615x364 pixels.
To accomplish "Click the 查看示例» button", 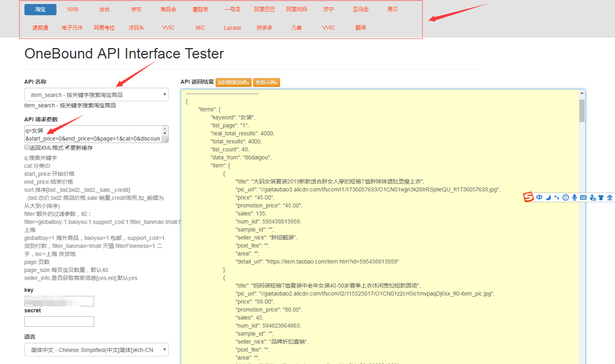I will click(266, 82).
